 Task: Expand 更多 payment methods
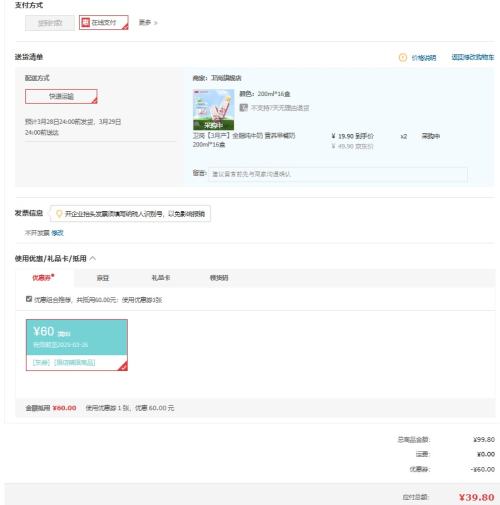[148, 23]
